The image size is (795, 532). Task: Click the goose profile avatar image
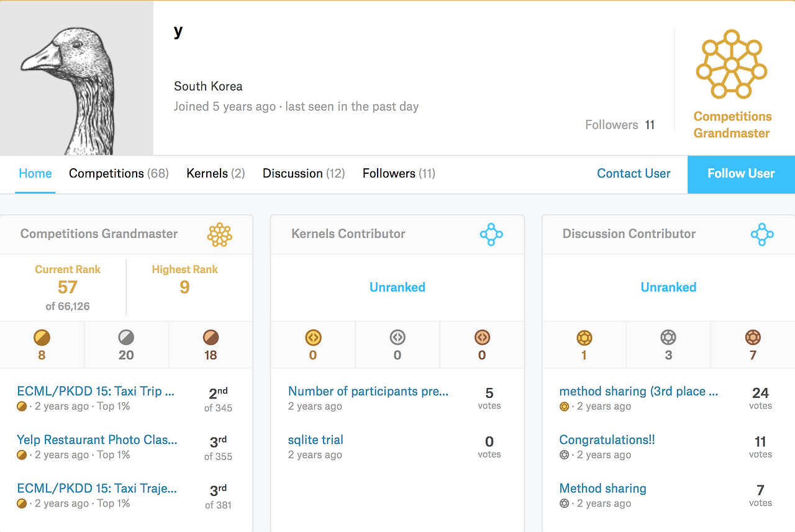[x=76, y=78]
